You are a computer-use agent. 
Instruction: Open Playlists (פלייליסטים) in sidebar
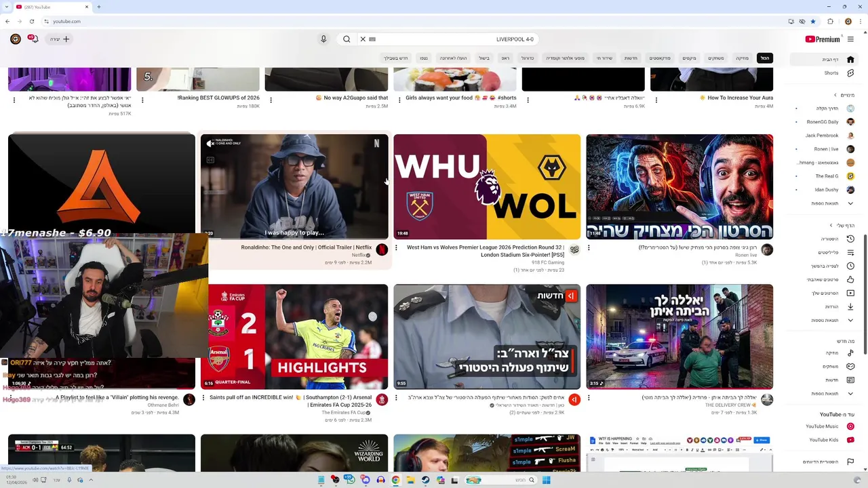824,253
